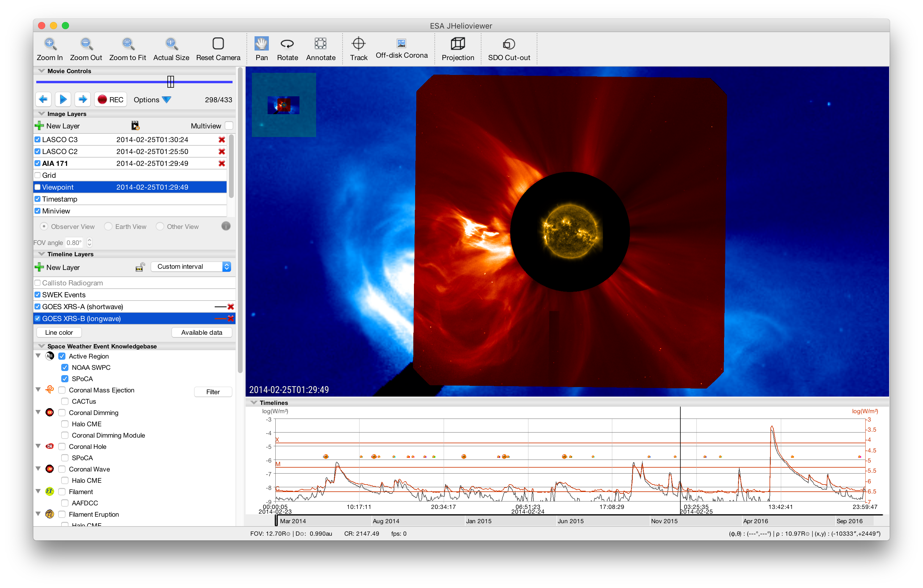Image resolution: width=923 pixels, height=588 pixels.
Task: Remove the GOES XRS-B longwave layer
Action: click(231, 319)
